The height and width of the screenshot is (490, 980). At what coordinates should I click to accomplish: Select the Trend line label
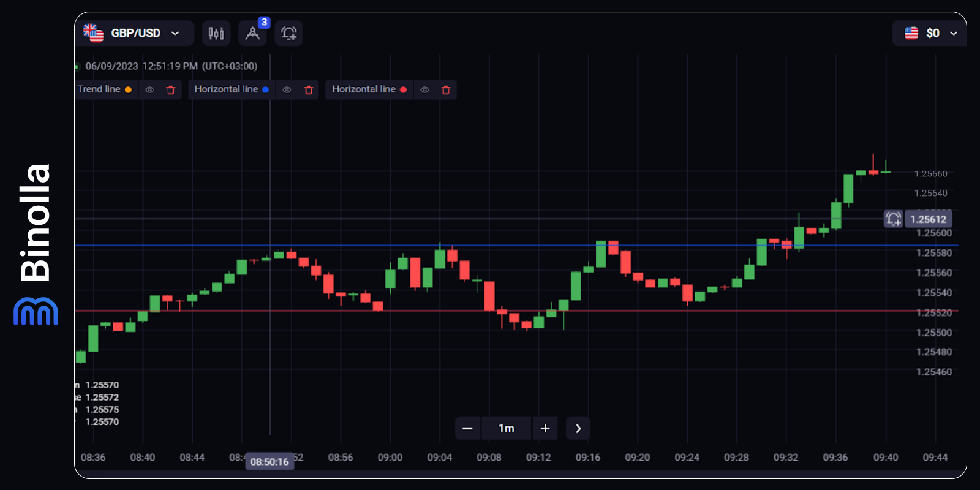(99, 89)
